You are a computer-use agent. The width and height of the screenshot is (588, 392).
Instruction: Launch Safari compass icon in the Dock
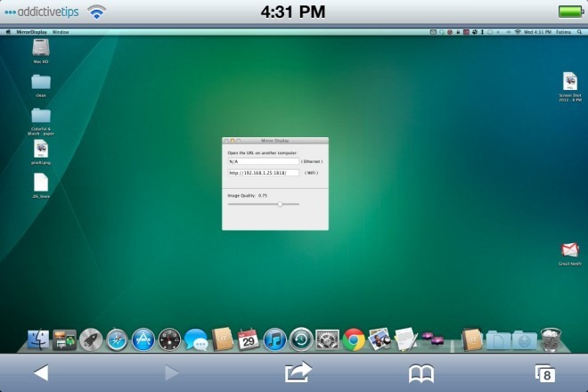117,339
